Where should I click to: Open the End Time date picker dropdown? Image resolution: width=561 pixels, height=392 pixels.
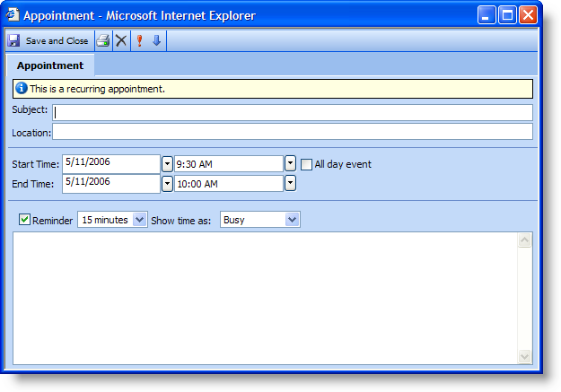[x=167, y=184]
